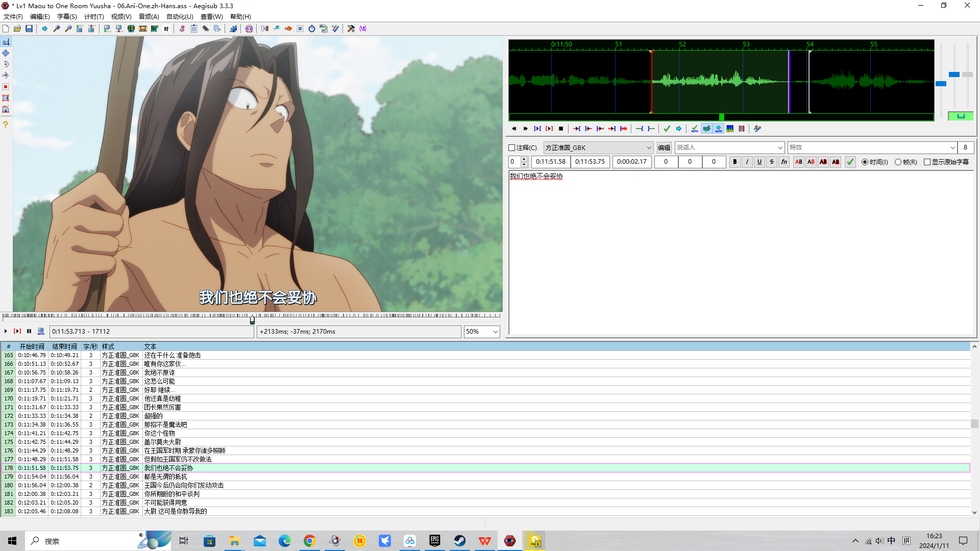Viewport: 980px width, 551px height.
Task: Toggle Medusa-style timing shortcuts
Action: 742,129
